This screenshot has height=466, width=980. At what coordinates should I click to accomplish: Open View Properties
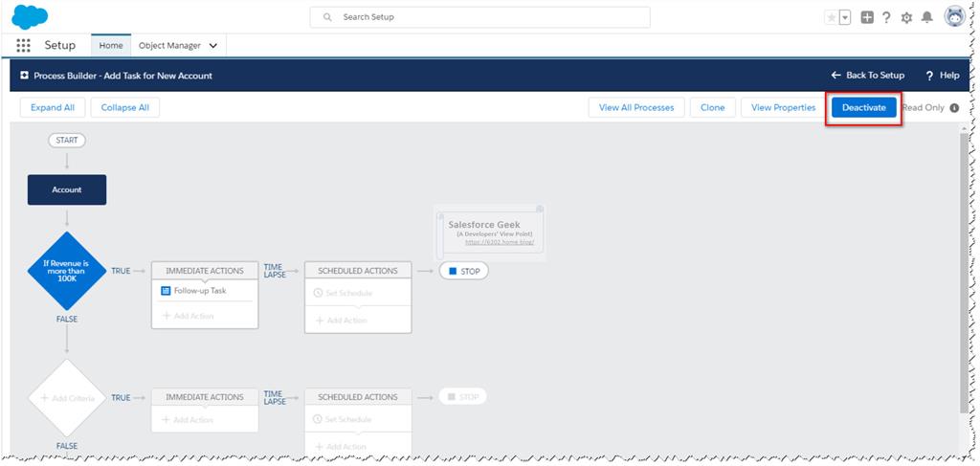783,107
